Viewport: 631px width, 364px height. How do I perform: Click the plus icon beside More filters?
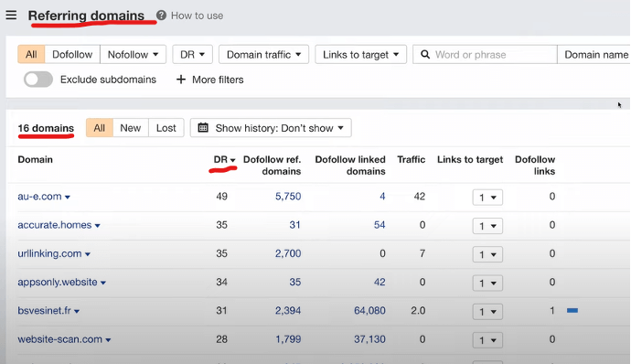(181, 80)
